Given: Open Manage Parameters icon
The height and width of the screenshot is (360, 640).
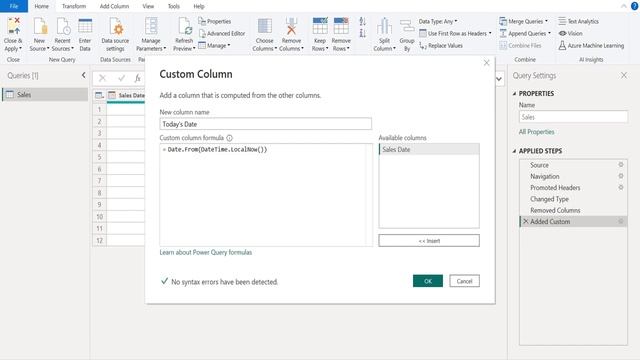Looking at the screenshot, I should tap(151, 27).
